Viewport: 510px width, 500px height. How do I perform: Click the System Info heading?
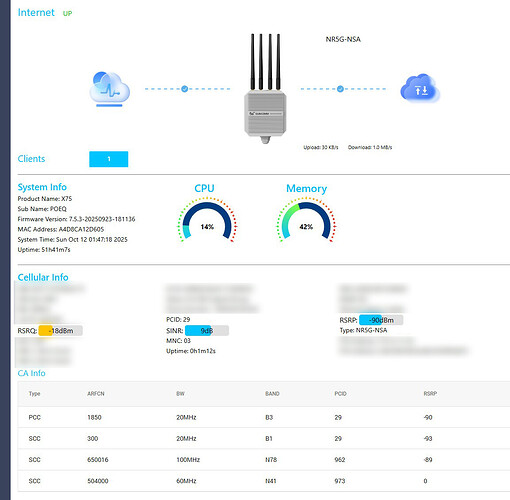pos(42,187)
